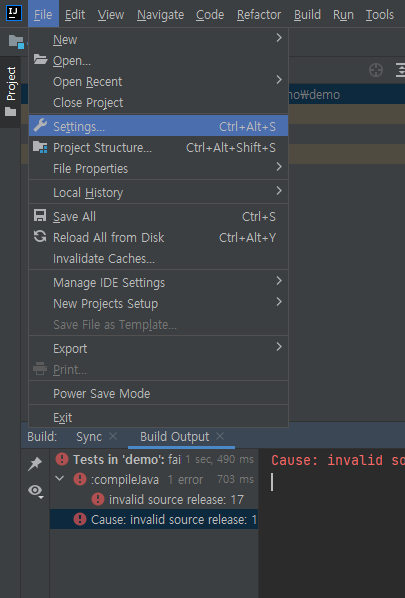Screen dimensions: 405x598
Task: Click the IntelliJ IDEA logo icon
Action: pyautogui.click(x=14, y=13)
